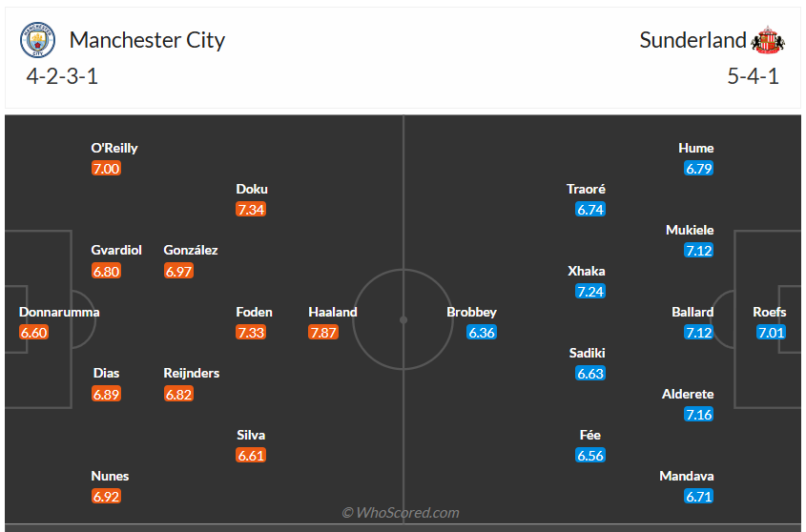
Task: Click the WhoScored.com copyright watermark
Action: [x=401, y=513]
